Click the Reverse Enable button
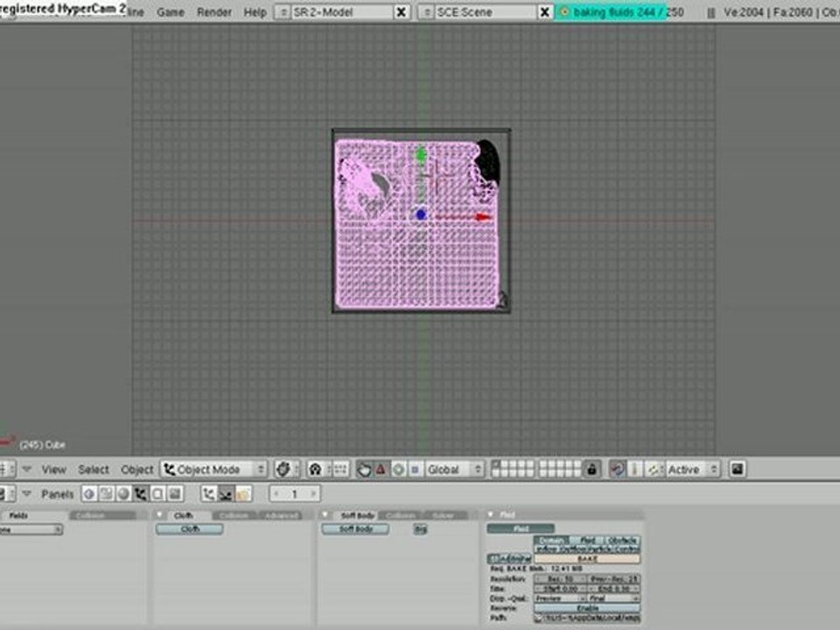The width and height of the screenshot is (840, 630). pos(587,608)
